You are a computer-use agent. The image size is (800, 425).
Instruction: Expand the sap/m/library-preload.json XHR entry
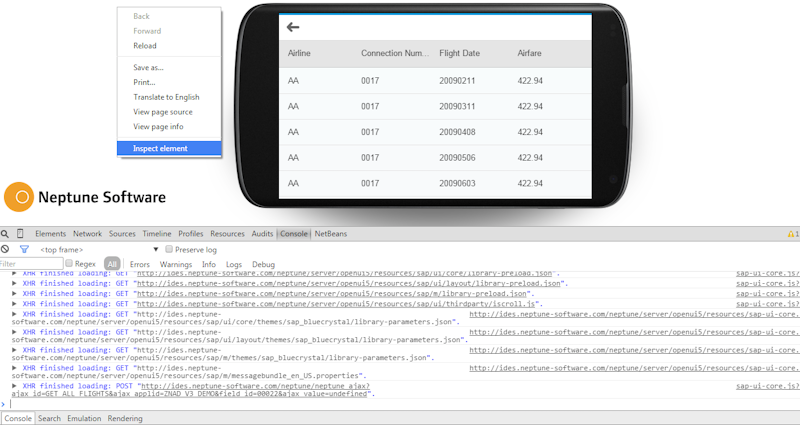pyautogui.click(x=14, y=293)
